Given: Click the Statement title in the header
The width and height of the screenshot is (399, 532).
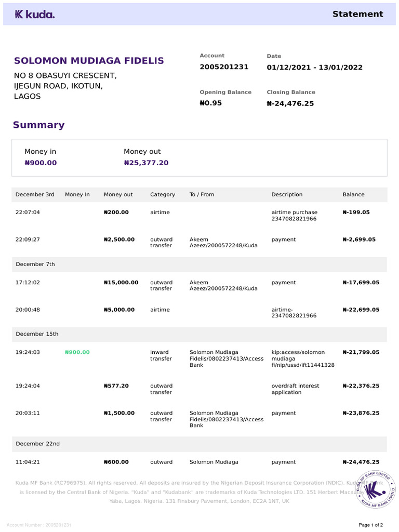Looking at the screenshot, I should coord(357,14).
